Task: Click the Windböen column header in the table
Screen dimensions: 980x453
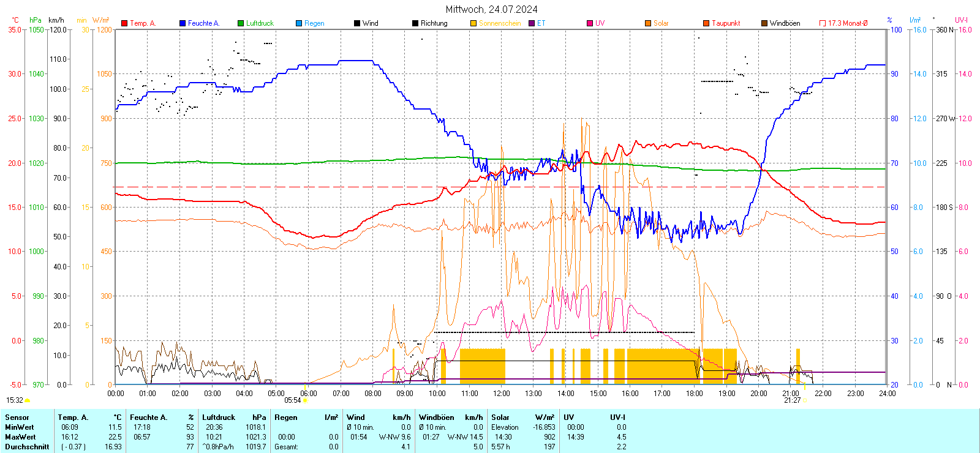Action: [436, 417]
